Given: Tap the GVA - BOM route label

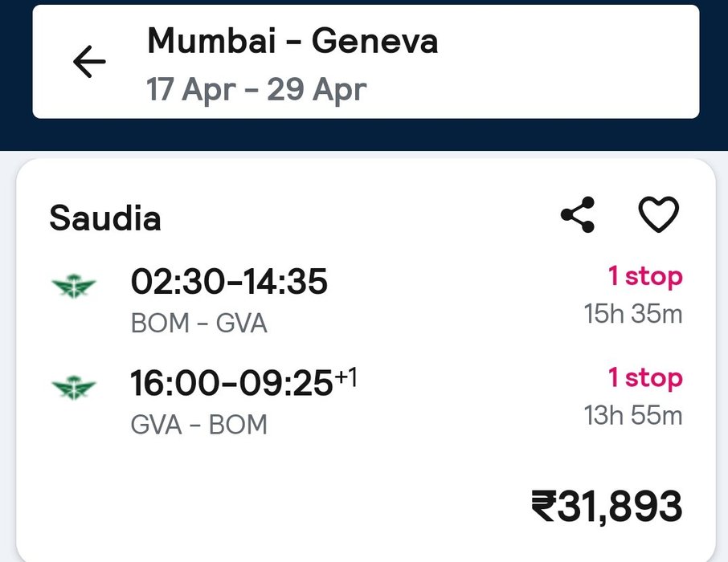Looking at the screenshot, I should click(x=198, y=424).
